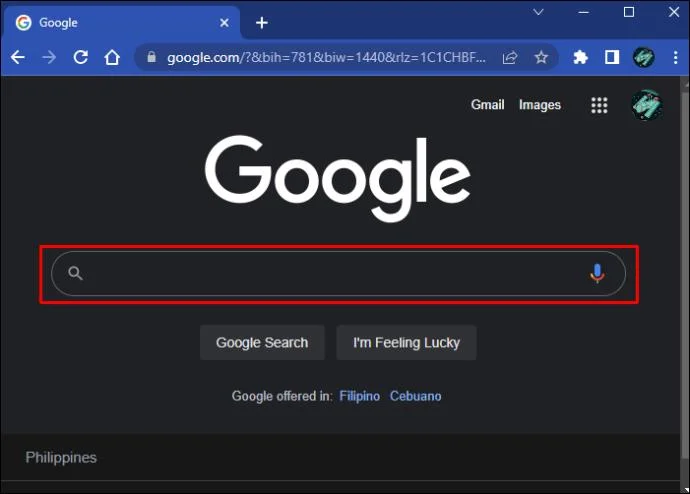Image resolution: width=690 pixels, height=494 pixels.
Task: Click the address bar URL
Action: coord(326,57)
